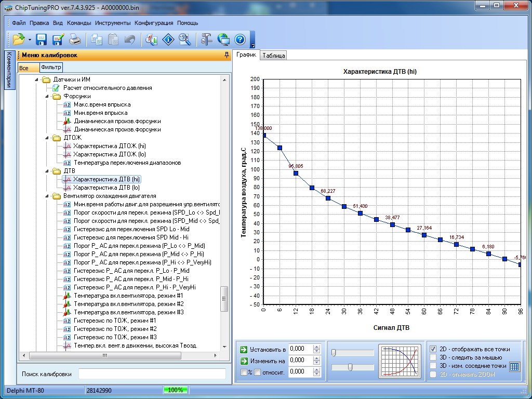
Task: Enable '3D - следить за мышью' checkbox
Action: (433, 357)
